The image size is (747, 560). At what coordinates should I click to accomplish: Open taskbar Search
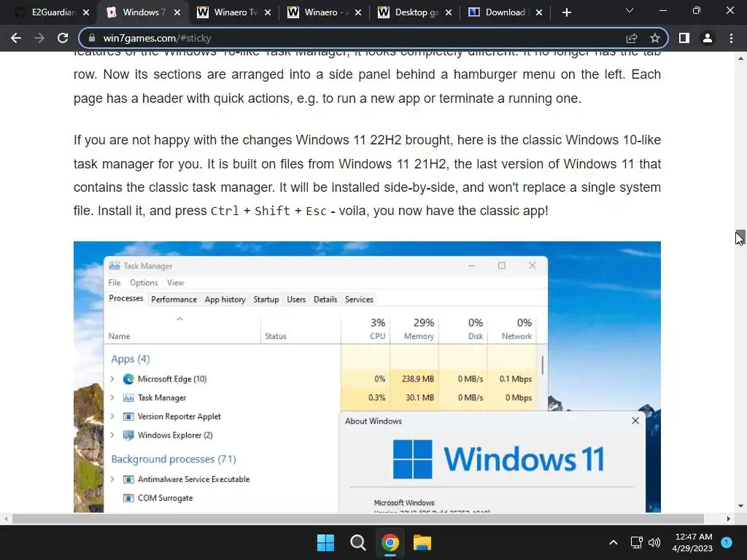(x=357, y=542)
